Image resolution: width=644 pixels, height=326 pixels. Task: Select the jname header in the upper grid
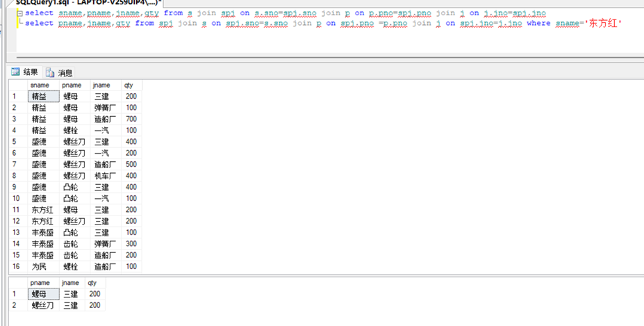106,85
